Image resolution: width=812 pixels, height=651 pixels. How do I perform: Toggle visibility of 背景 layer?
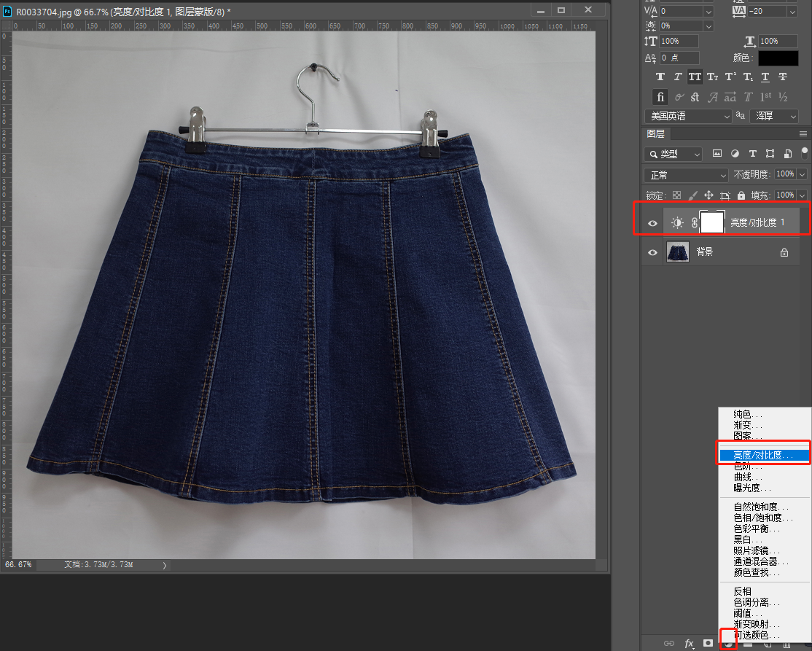653,252
